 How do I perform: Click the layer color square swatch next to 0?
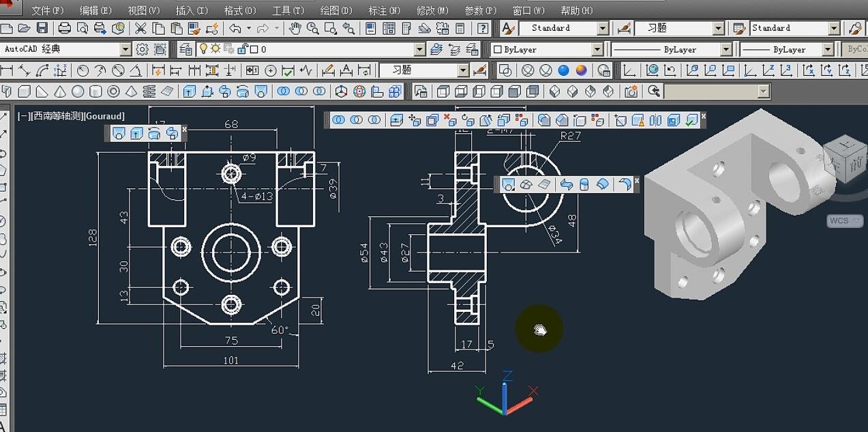pyautogui.click(x=254, y=49)
